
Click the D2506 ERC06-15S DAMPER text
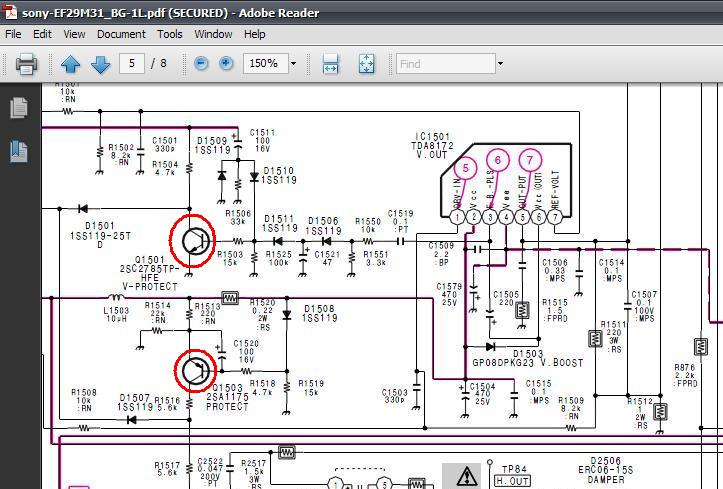(x=605, y=470)
